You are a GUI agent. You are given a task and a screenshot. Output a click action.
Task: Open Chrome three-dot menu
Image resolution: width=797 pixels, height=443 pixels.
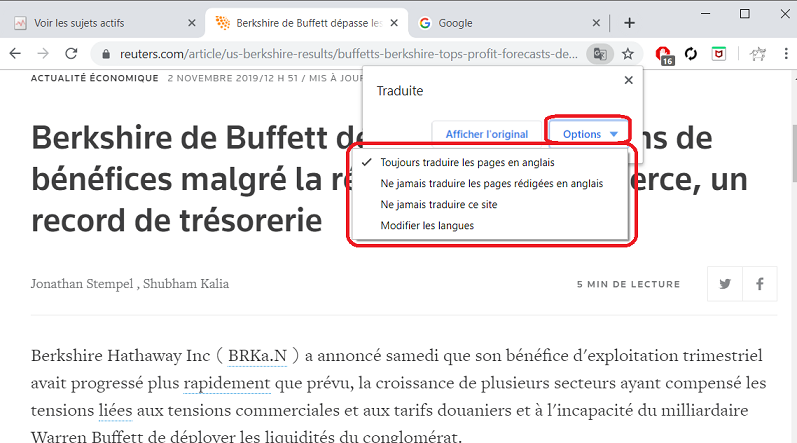(x=786, y=53)
